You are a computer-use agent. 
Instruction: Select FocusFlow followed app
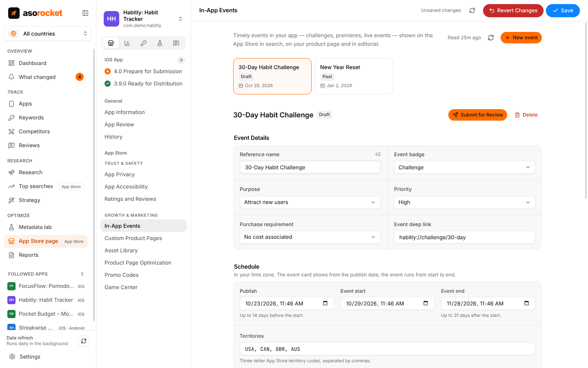click(x=46, y=286)
